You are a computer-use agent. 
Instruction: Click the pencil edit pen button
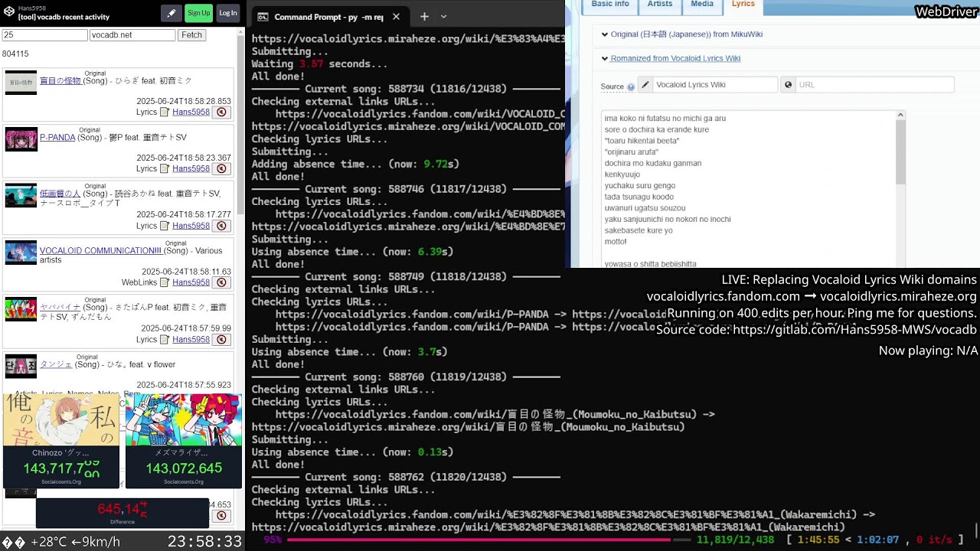pyautogui.click(x=171, y=13)
